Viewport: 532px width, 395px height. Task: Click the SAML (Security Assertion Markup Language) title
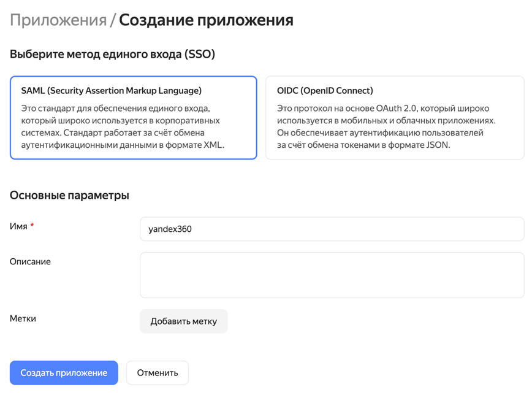coord(111,91)
